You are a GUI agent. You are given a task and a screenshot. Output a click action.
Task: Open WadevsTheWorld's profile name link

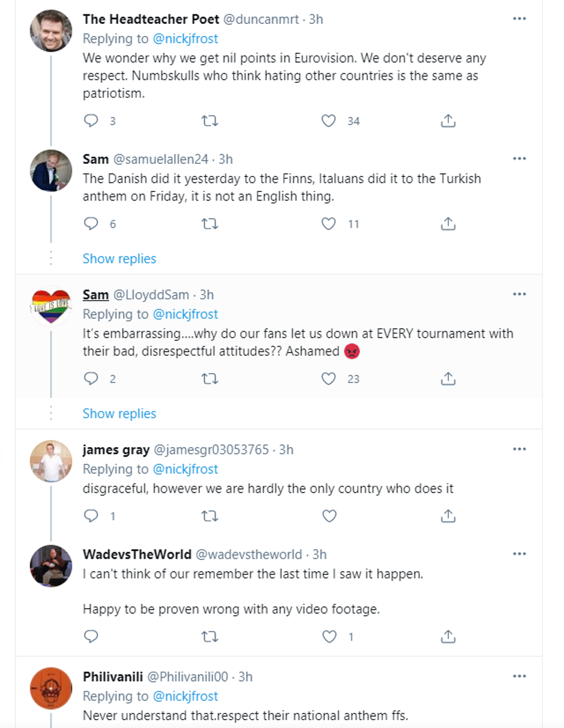(137, 554)
